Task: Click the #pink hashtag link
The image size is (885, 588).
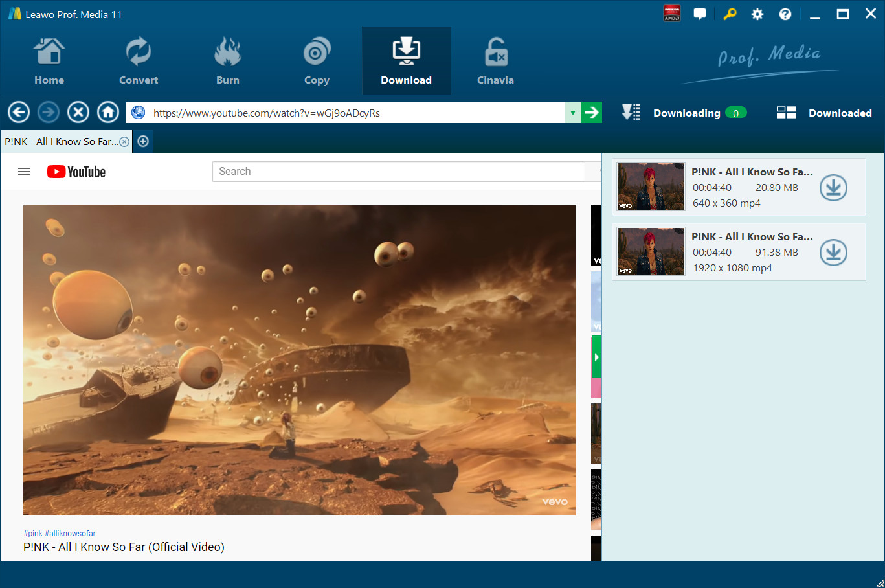Action: click(33, 534)
